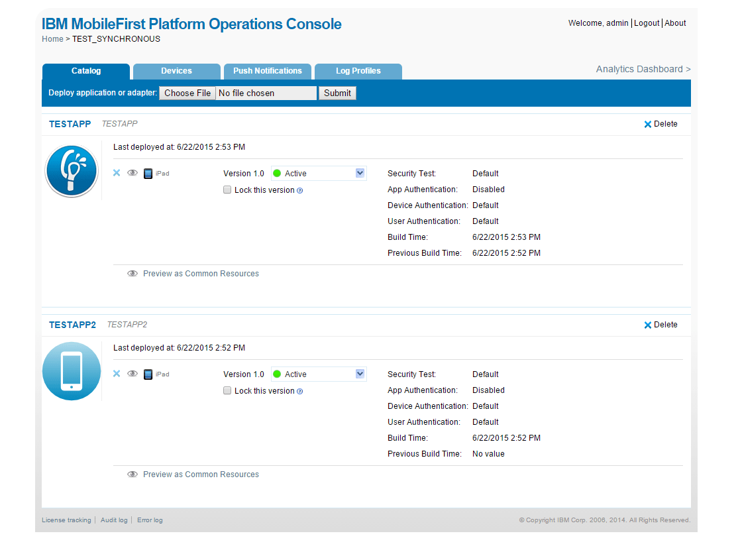Toggle Preview as Common Resources eye icon for TESTAPP2
This screenshot has height=560, width=740.
132,474
